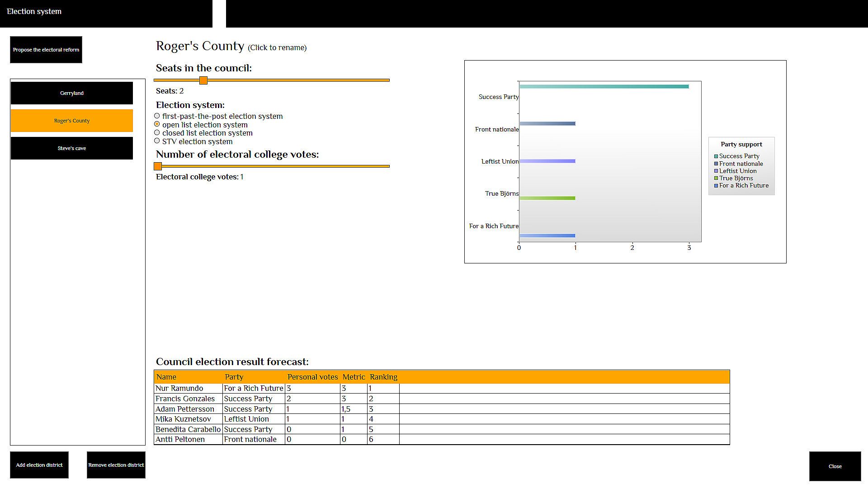Click the electoral college votes slider handle
This screenshot has height=488, width=868.
click(158, 166)
